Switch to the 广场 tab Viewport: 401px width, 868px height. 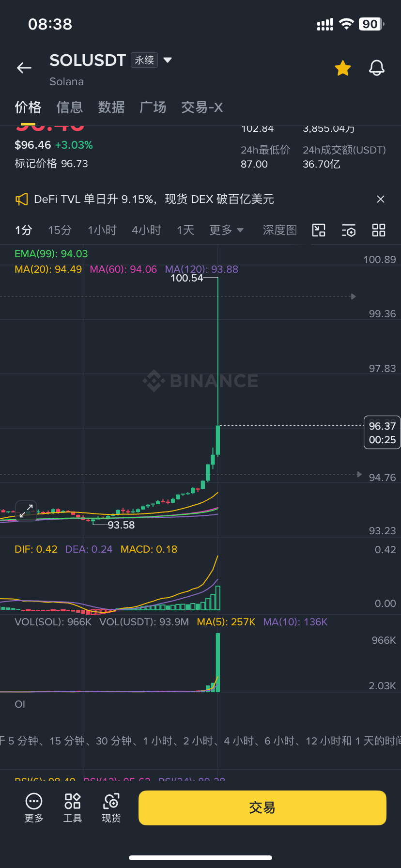click(x=153, y=107)
